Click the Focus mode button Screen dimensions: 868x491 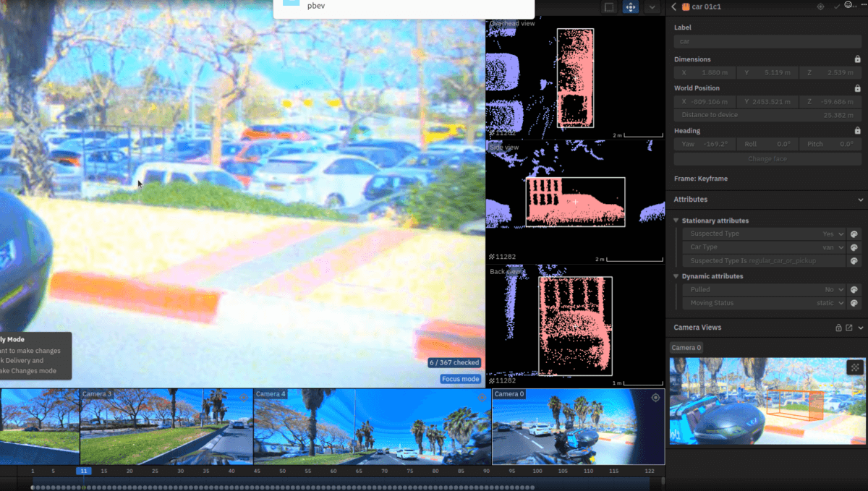pyautogui.click(x=460, y=379)
